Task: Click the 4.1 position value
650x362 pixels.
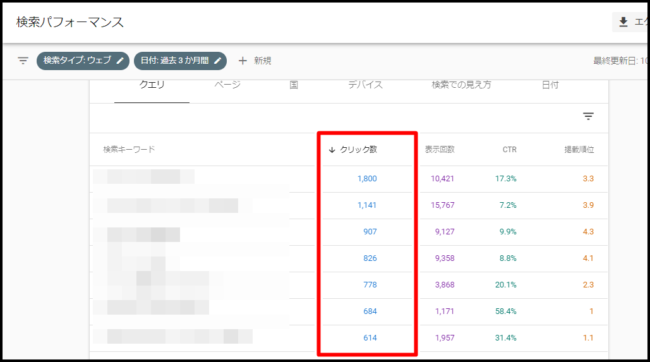Action: (588, 258)
